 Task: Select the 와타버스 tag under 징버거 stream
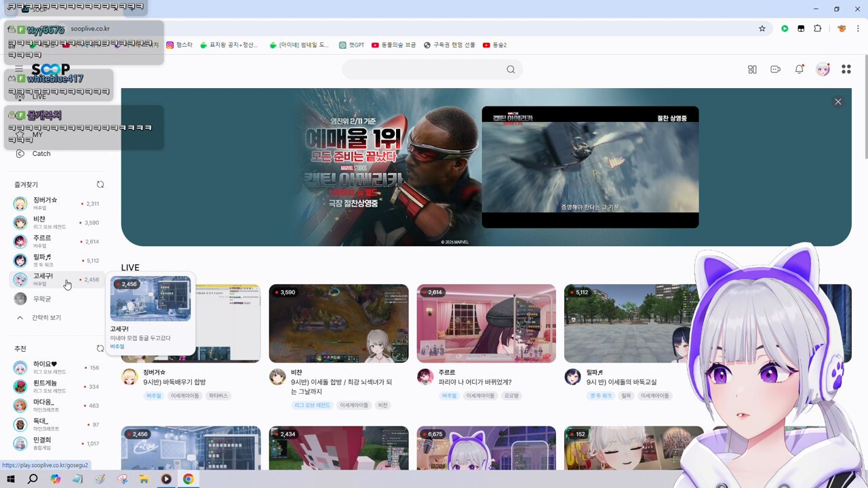218,395
